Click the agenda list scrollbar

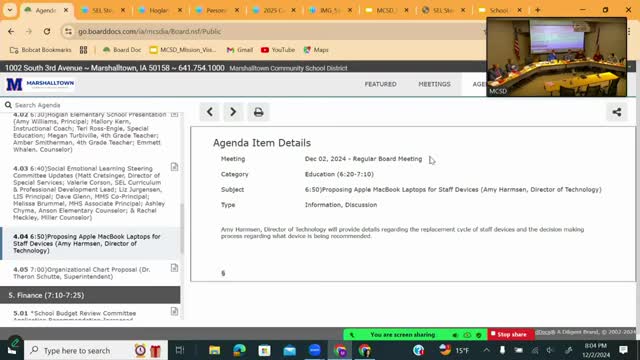click(182, 229)
